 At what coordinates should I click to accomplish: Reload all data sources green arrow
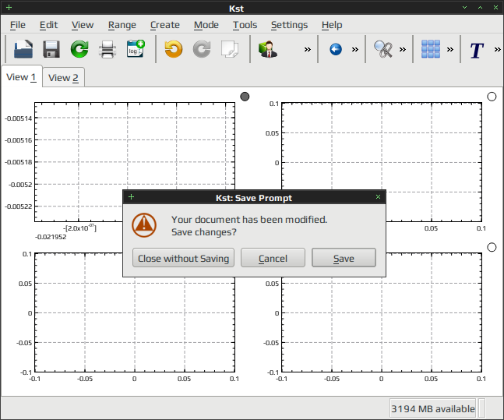point(79,49)
